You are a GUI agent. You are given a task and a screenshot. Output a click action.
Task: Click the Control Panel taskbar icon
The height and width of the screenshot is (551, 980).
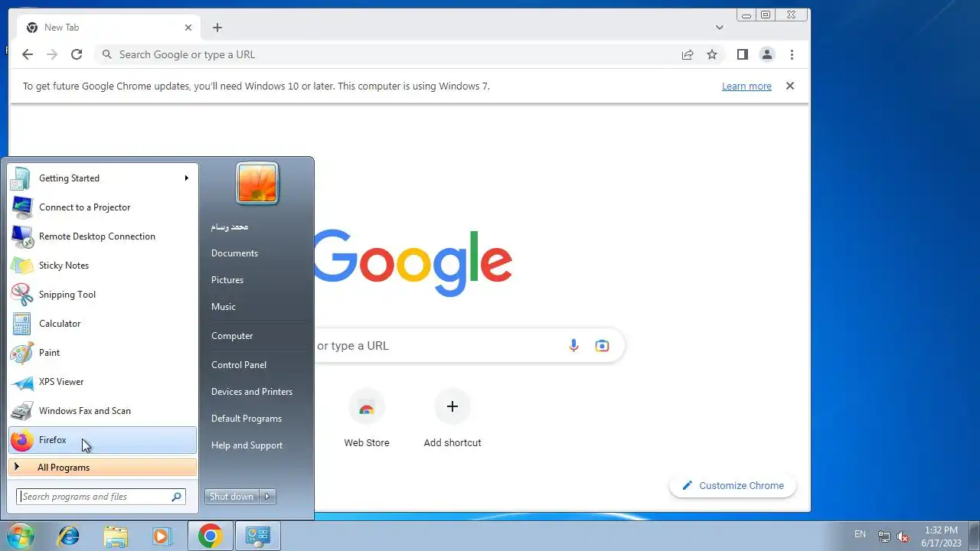[258, 536]
